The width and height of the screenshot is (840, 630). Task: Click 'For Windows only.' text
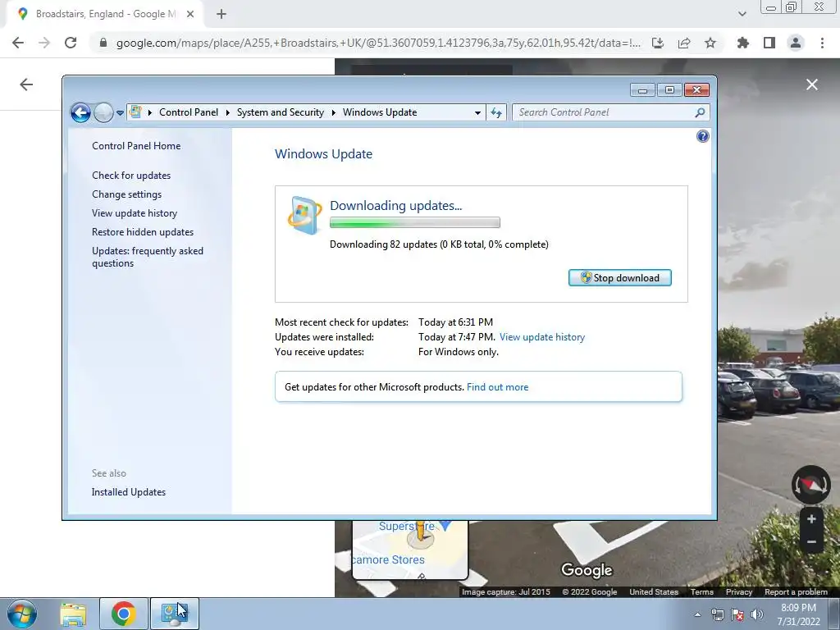459,352
